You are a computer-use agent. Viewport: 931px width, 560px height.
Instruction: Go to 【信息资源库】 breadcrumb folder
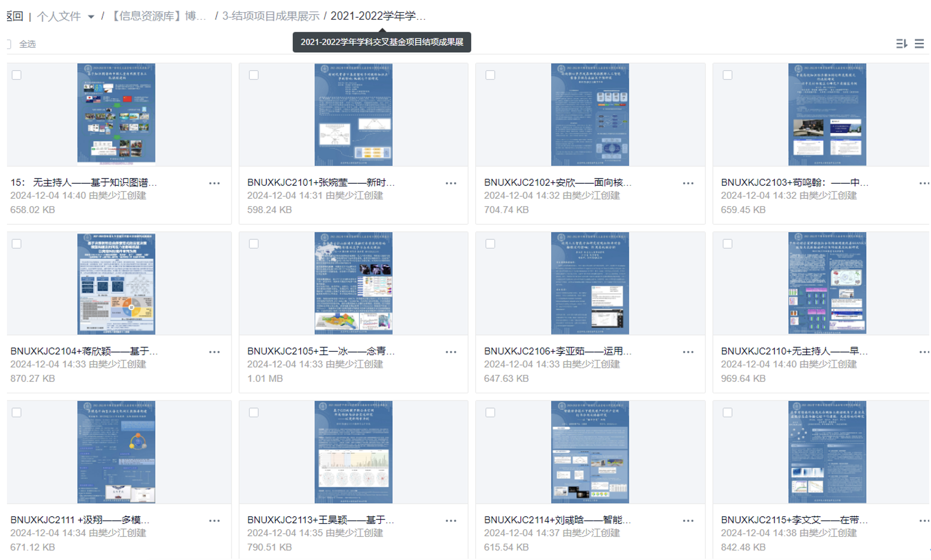(x=158, y=16)
